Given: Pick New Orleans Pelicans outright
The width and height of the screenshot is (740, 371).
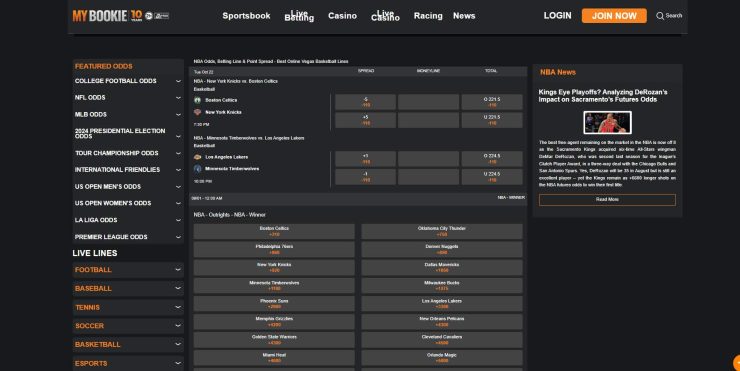Looking at the screenshot, I should [442, 322].
